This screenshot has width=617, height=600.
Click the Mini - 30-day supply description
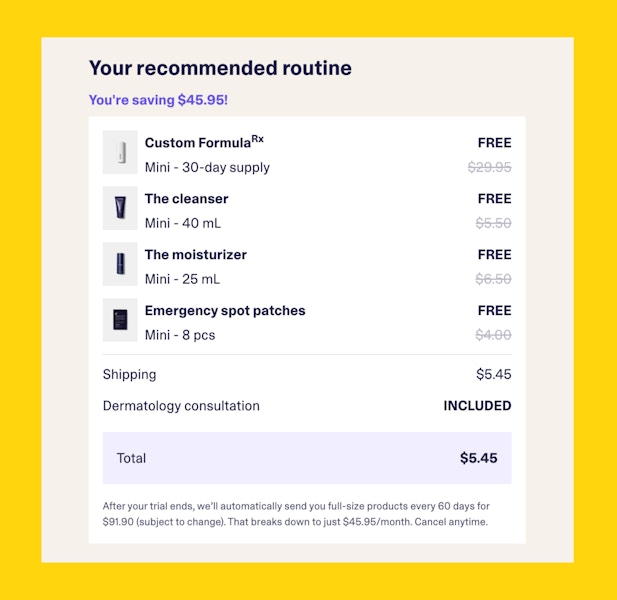click(x=207, y=168)
